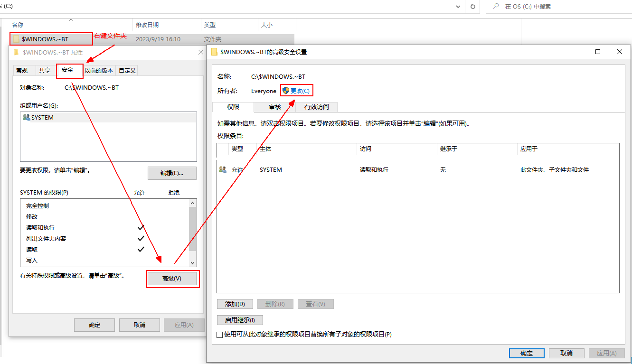
Task: Click the folder icon in properties dialog title
Action: (x=16, y=52)
